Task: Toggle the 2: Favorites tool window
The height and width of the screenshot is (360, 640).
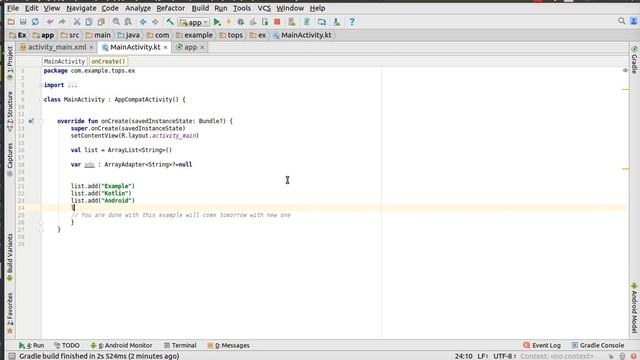Action: click(10, 313)
